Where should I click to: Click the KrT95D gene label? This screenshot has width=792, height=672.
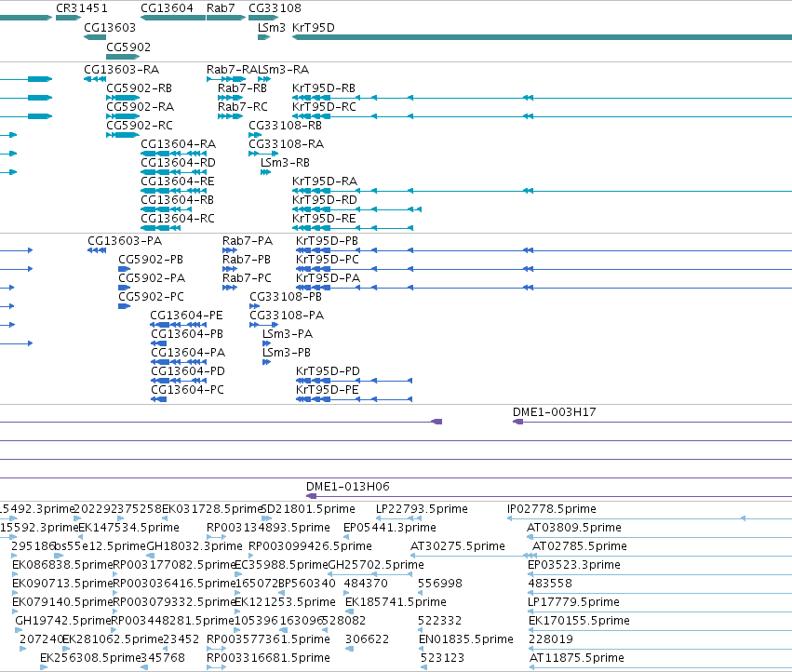click(313, 27)
